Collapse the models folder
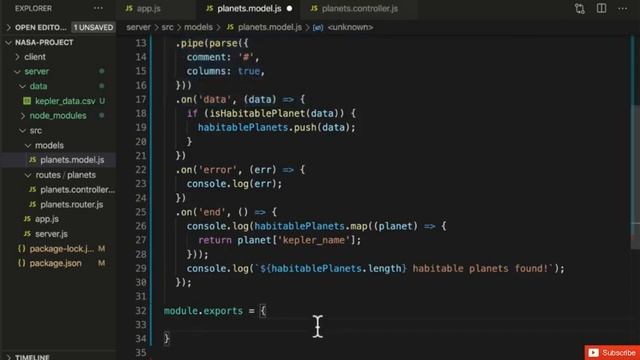This screenshot has width=640, height=360. (49, 145)
